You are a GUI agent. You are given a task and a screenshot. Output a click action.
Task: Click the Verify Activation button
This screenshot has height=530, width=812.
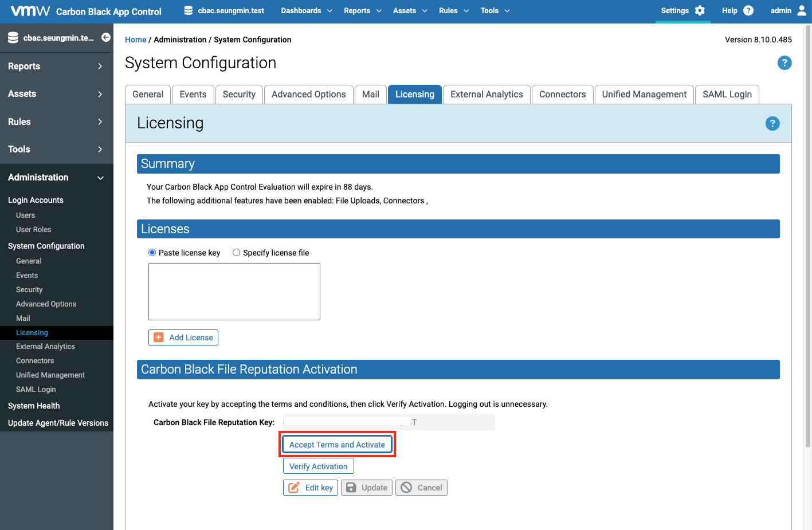pos(319,466)
